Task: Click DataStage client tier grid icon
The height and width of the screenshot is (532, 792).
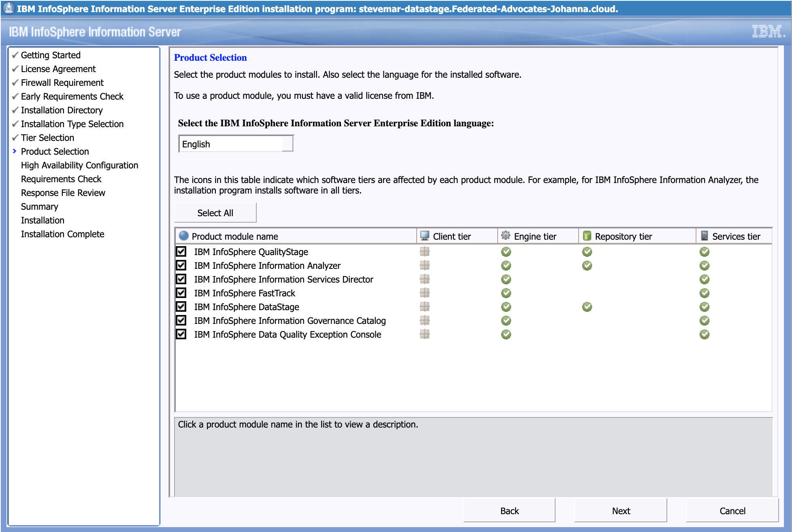Action: 425,306
